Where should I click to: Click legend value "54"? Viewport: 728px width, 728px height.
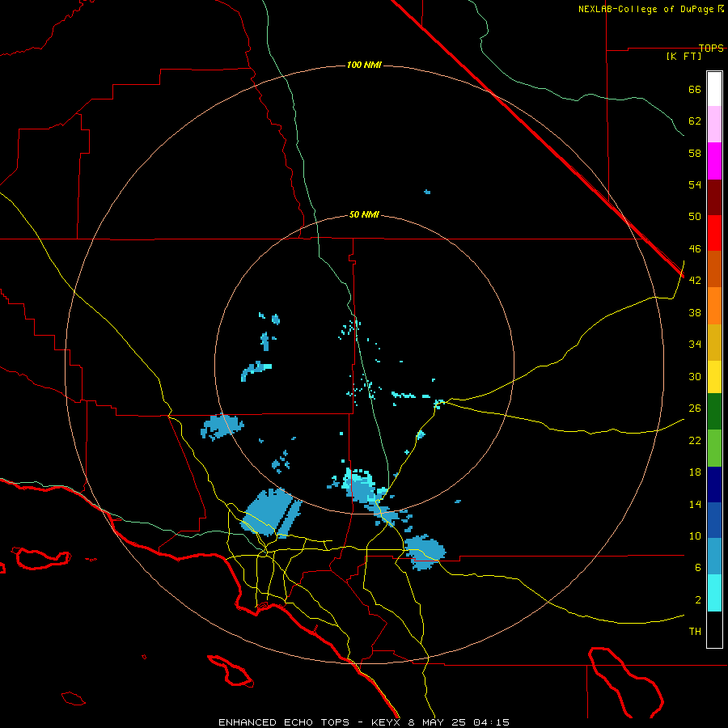[x=695, y=184]
